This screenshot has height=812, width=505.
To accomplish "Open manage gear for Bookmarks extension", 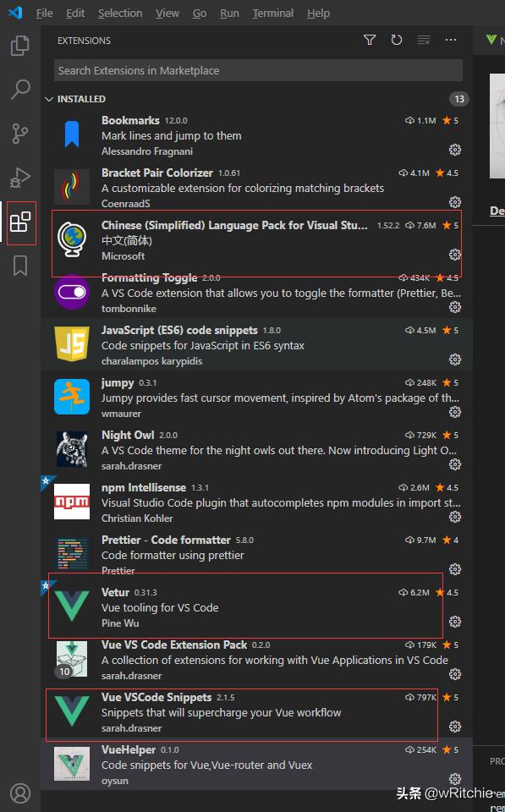I will point(455,150).
